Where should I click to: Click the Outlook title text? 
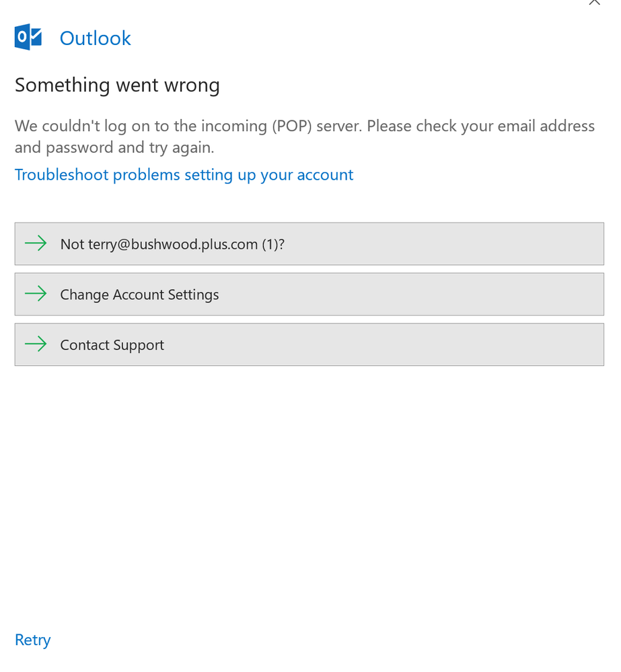tap(96, 38)
